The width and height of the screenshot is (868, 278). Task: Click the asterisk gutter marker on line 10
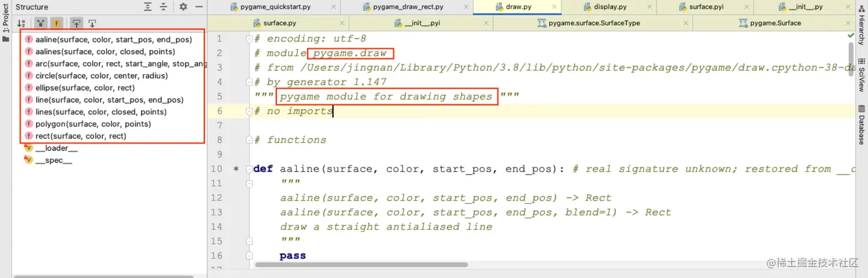tap(236, 169)
